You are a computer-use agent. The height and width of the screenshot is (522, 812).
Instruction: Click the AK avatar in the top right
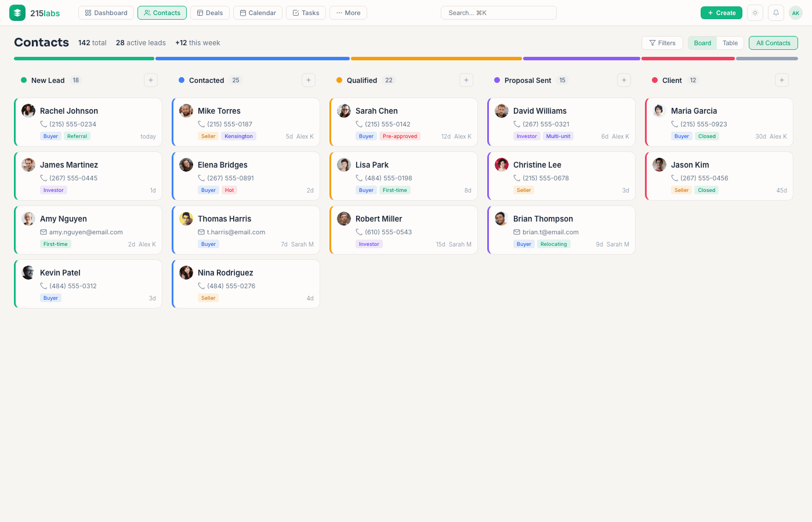pyautogui.click(x=795, y=12)
